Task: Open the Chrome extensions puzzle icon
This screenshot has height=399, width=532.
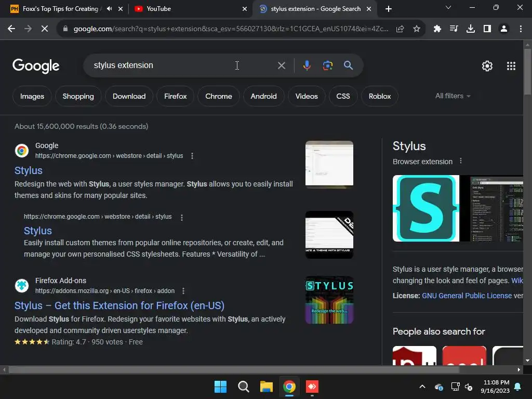Action: point(437,29)
